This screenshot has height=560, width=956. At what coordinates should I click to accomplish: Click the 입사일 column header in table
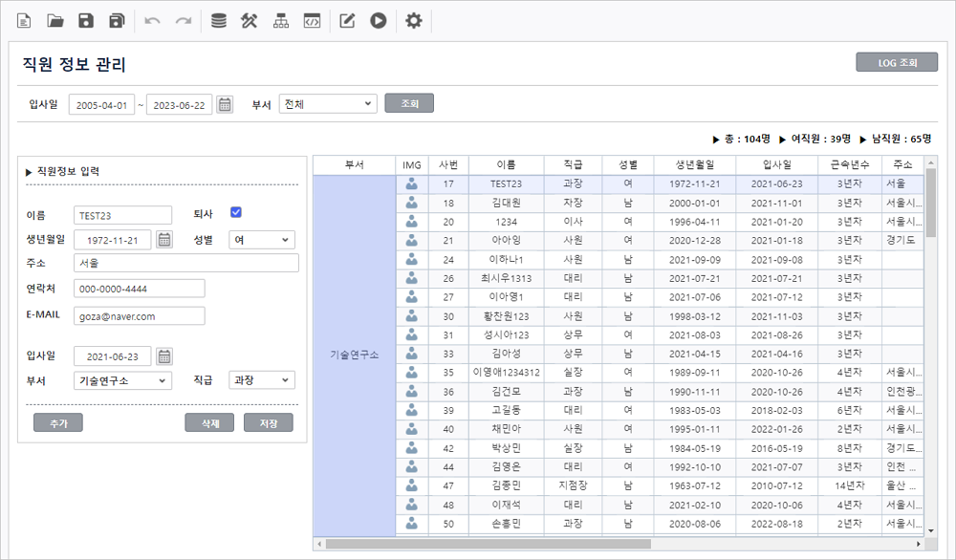tap(776, 164)
